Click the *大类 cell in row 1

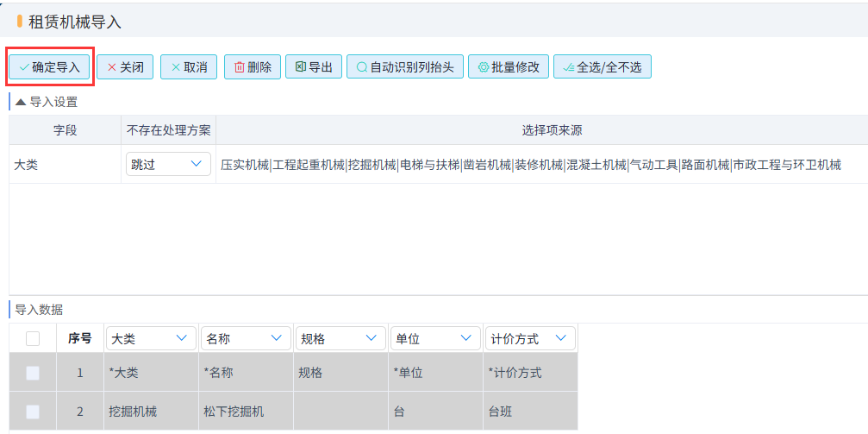point(151,373)
